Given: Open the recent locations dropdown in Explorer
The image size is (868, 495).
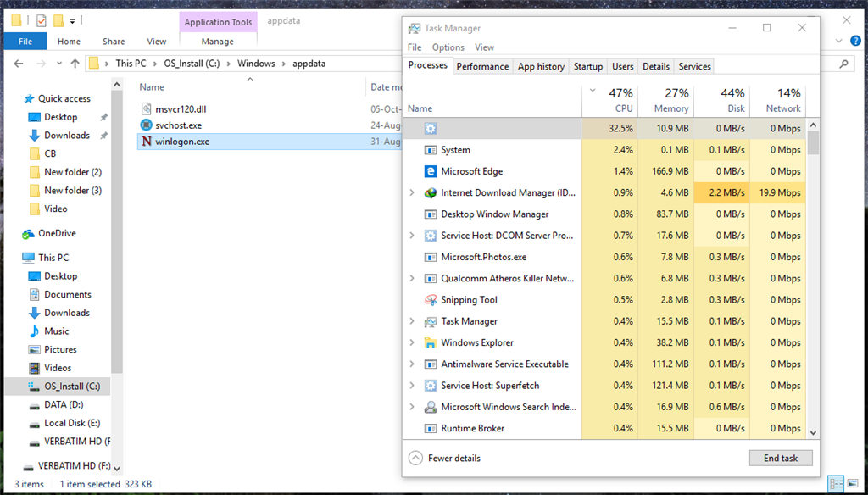Looking at the screenshot, I should point(59,64).
